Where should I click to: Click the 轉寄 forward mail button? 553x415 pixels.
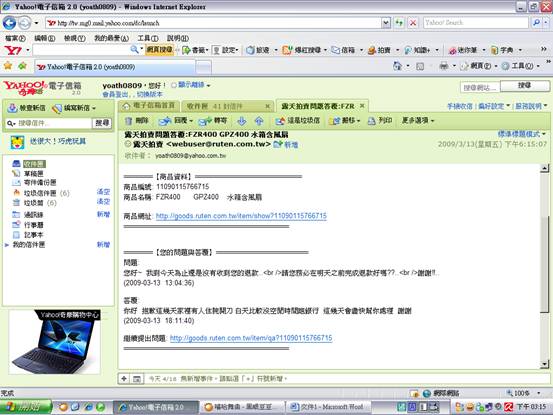pyautogui.click(x=213, y=121)
